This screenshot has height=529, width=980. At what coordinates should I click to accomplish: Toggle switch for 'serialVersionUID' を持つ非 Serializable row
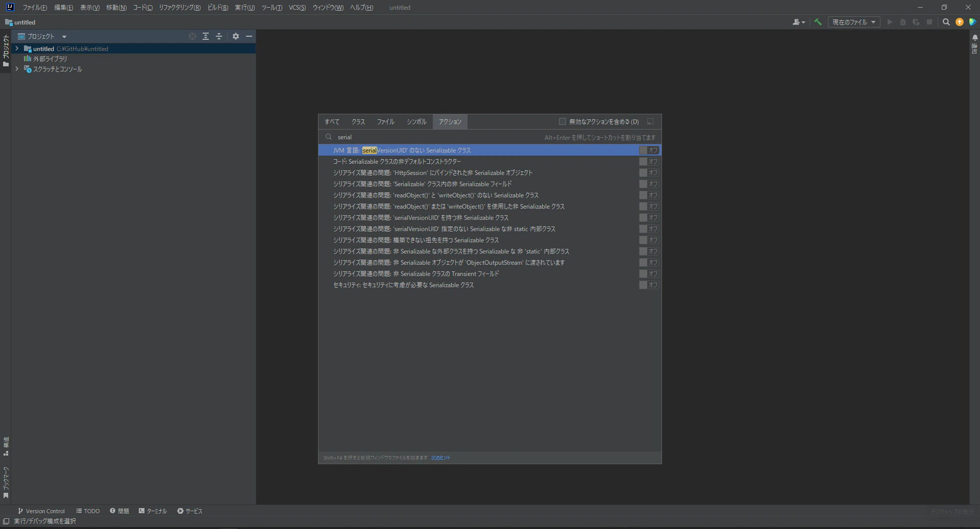[649, 218]
